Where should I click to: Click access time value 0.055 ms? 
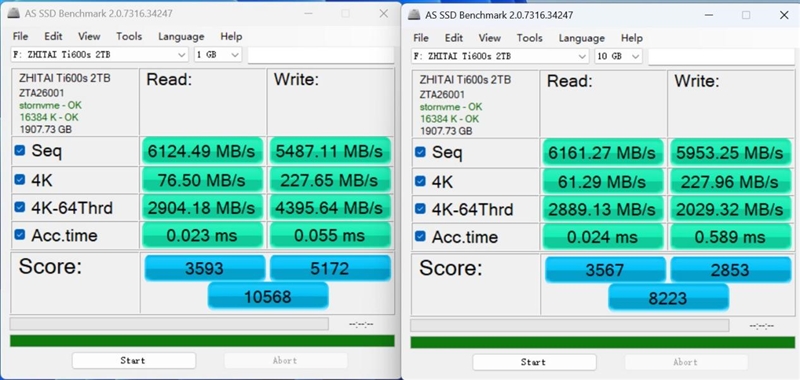pos(330,235)
